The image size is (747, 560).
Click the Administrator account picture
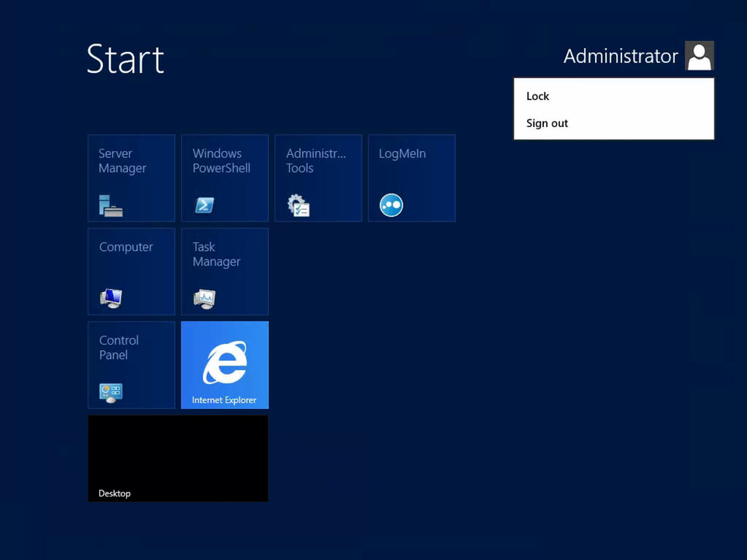pos(699,56)
